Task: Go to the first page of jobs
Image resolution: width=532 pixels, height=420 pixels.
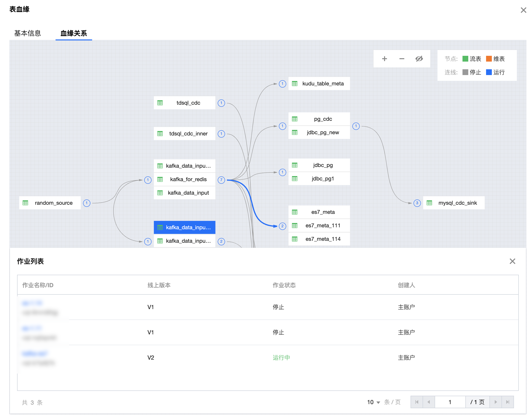Action: click(417, 402)
